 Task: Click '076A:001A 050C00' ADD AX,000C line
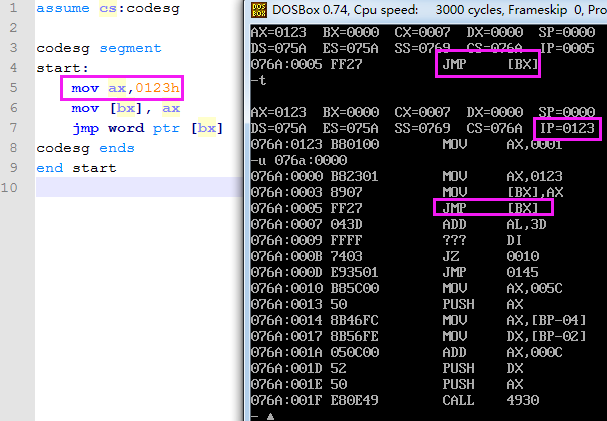pos(407,353)
